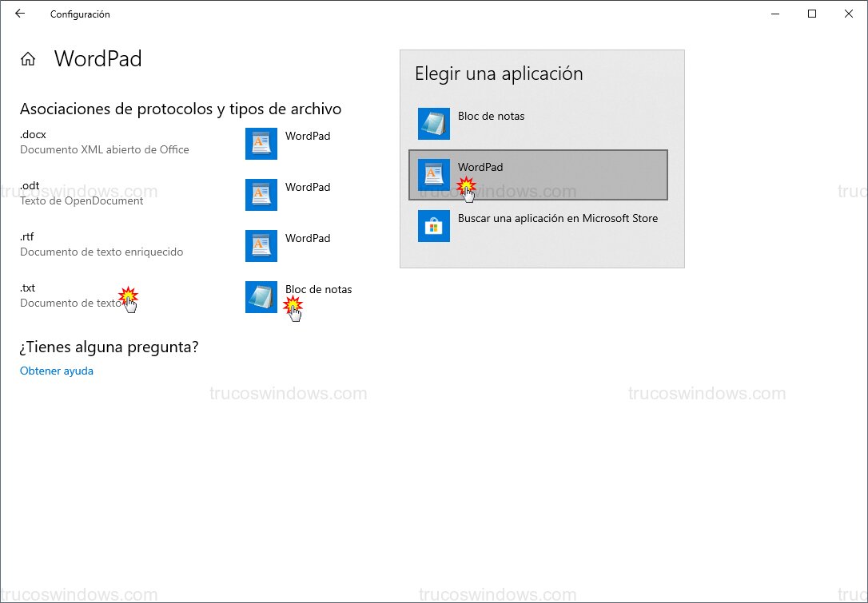Click the Configuración title bar label
Screen dimensions: 868x603
pyautogui.click(x=80, y=14)
